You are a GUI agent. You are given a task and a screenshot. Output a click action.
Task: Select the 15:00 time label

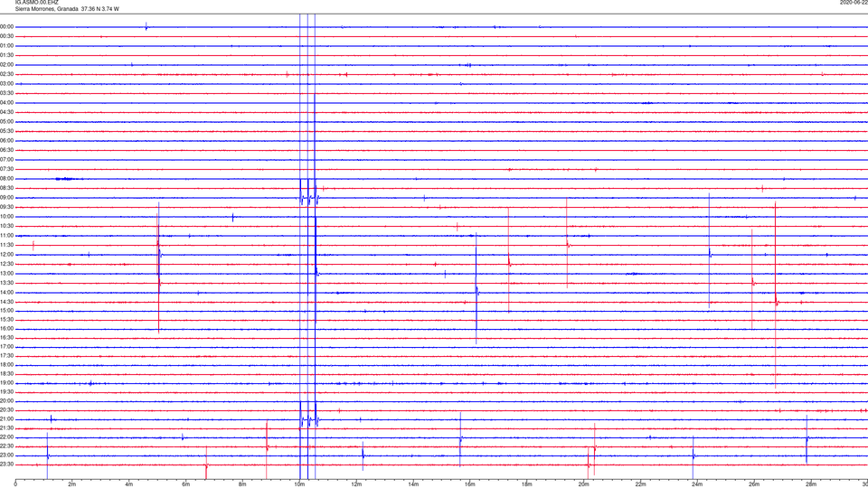(x=7, y=311)
